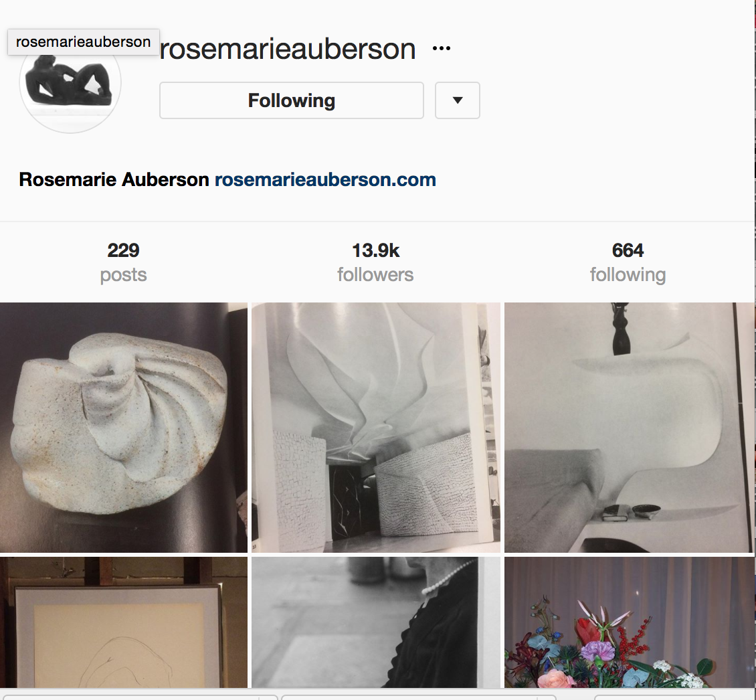This screenshot has width=756, height=700.
Task: Open the framed line drawing post
Action: click(123, 622)
